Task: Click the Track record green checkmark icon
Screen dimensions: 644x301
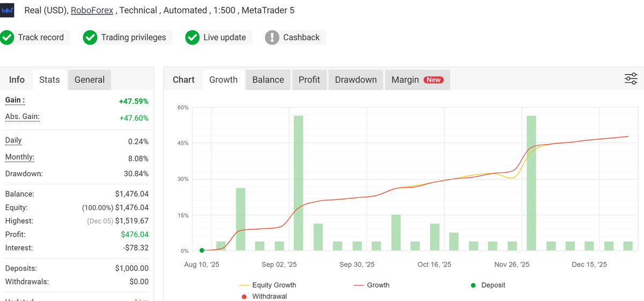Action: [8, 38]
